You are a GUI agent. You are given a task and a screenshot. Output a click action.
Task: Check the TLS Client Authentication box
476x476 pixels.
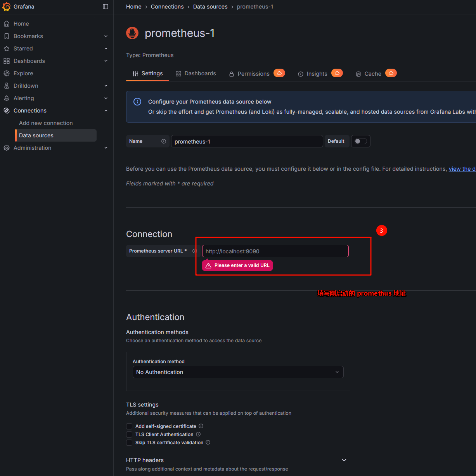pos(129,434)
